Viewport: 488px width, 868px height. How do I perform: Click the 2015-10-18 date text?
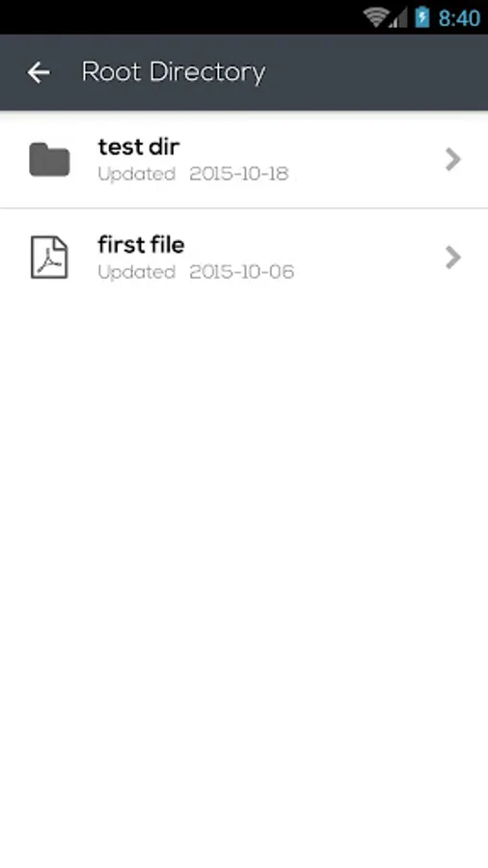239,174
